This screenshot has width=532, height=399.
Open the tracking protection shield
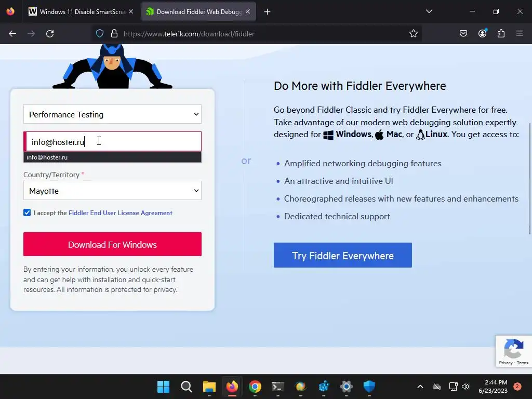coord(99,34)
